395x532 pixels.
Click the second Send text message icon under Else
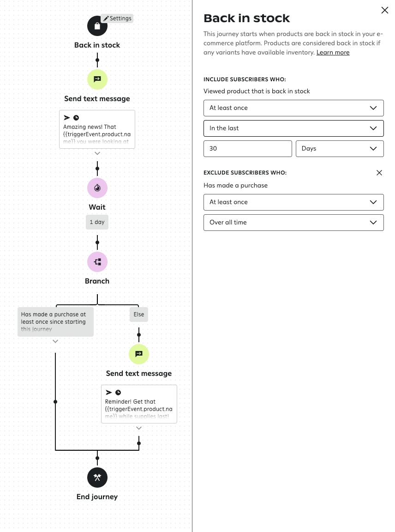tap(139, 354)
